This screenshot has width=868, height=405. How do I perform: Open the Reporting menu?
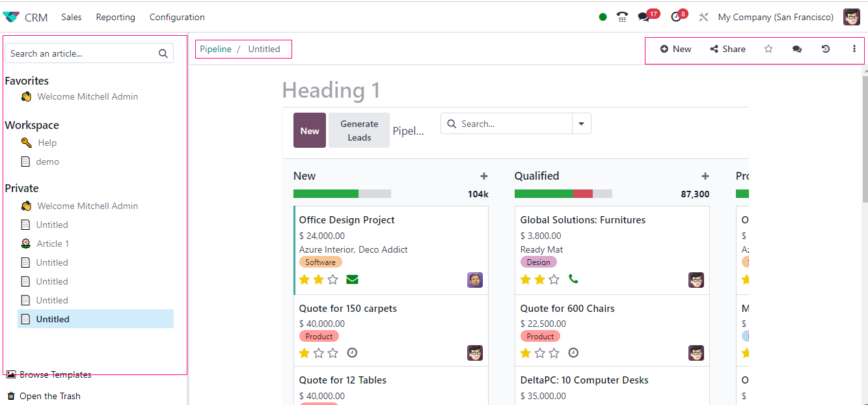(115, 17)
